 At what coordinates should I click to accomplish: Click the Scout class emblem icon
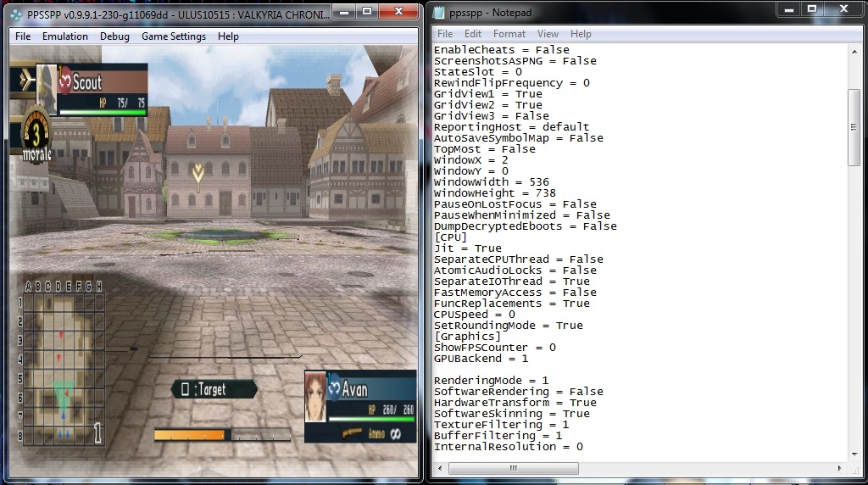[64, 81]
